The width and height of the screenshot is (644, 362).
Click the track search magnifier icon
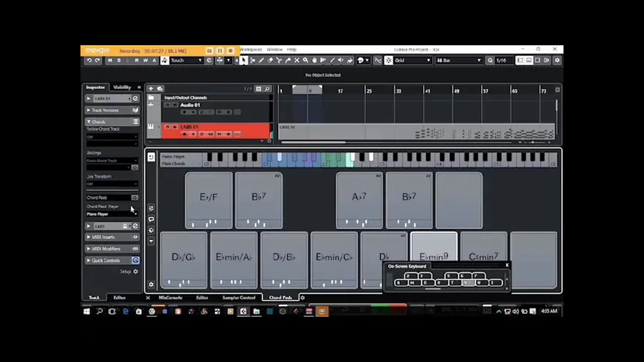click(x=267, y=89)
